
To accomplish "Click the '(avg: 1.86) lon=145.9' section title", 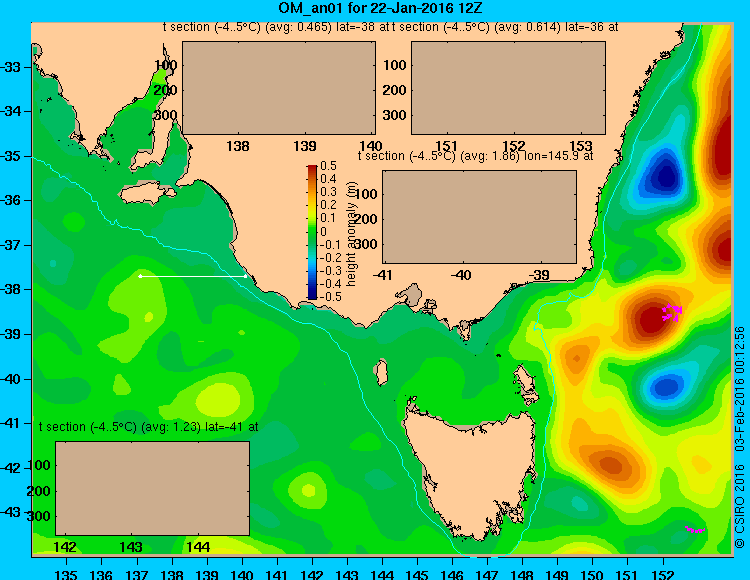I will (476, 156).
